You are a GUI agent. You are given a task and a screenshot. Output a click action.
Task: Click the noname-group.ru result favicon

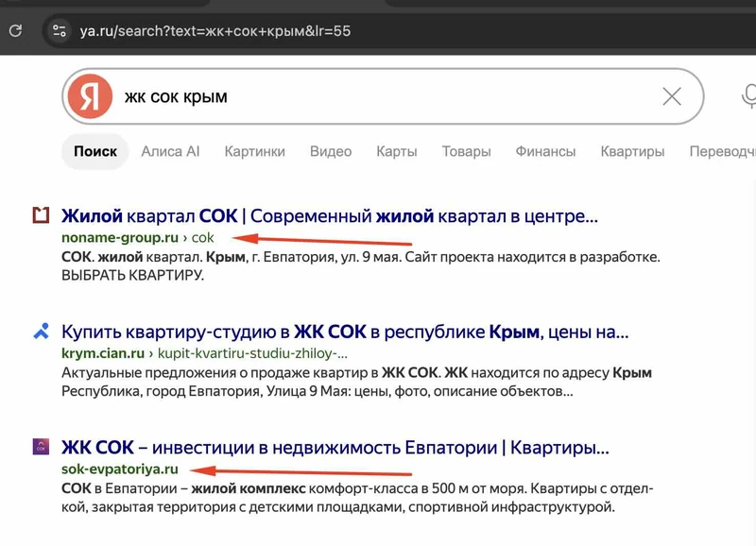(x=41, y=215)
